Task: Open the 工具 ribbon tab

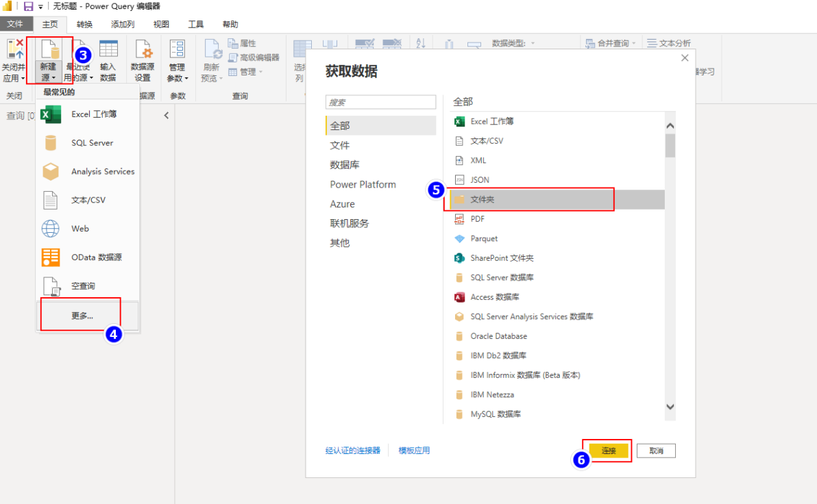Action: (196, 24)
